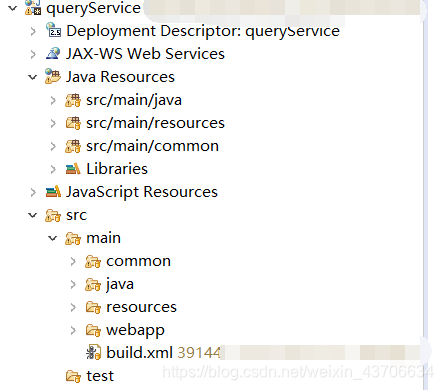Expand the src/main/resources source folder

(x=53, y=123)
